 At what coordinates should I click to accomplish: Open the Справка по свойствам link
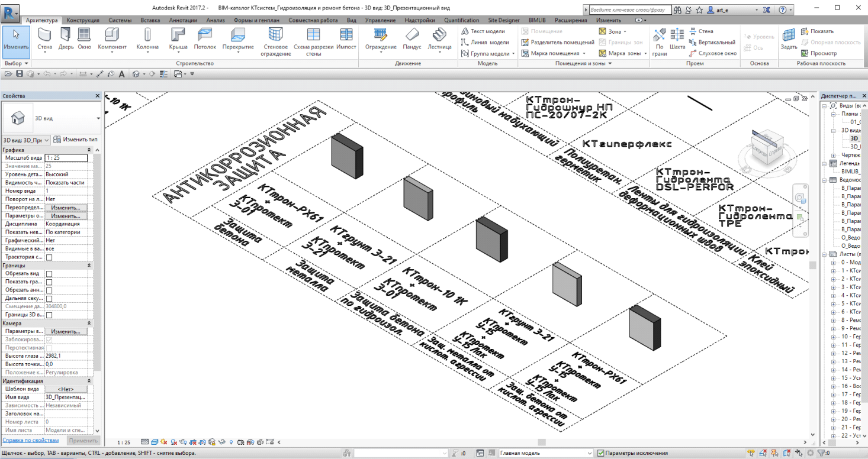pos(31,441)
